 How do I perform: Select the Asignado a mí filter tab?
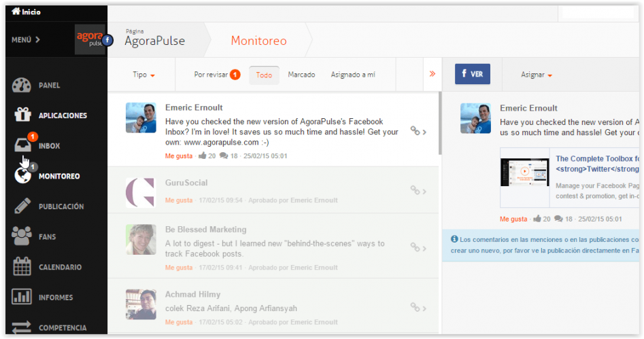353,75
